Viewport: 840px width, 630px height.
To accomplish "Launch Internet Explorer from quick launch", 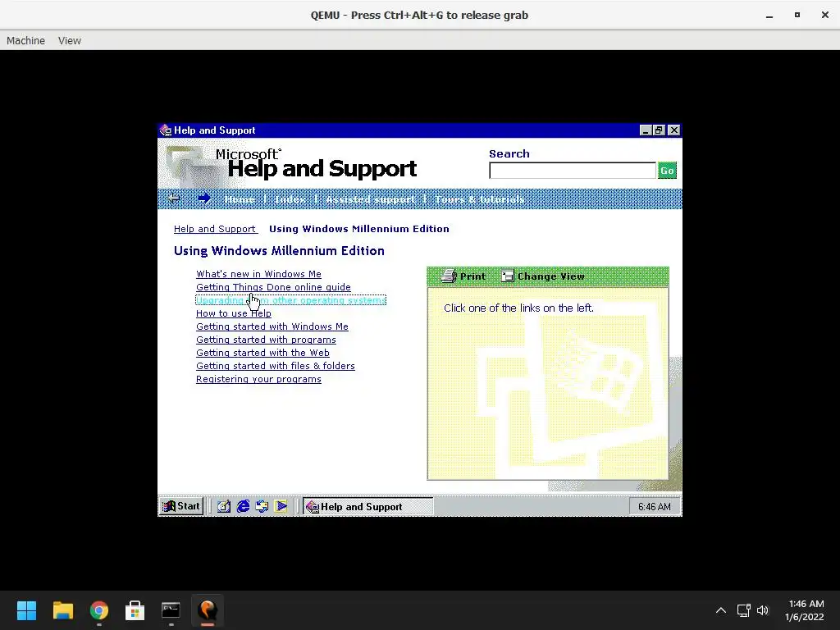I will click(x=243, y=506).
